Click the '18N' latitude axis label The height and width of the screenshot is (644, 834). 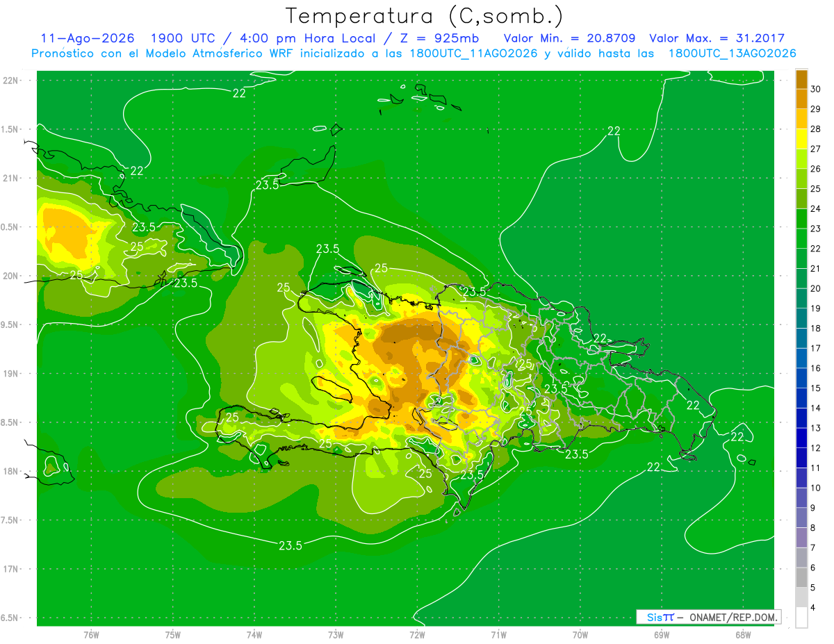click(x=12, y=472)
